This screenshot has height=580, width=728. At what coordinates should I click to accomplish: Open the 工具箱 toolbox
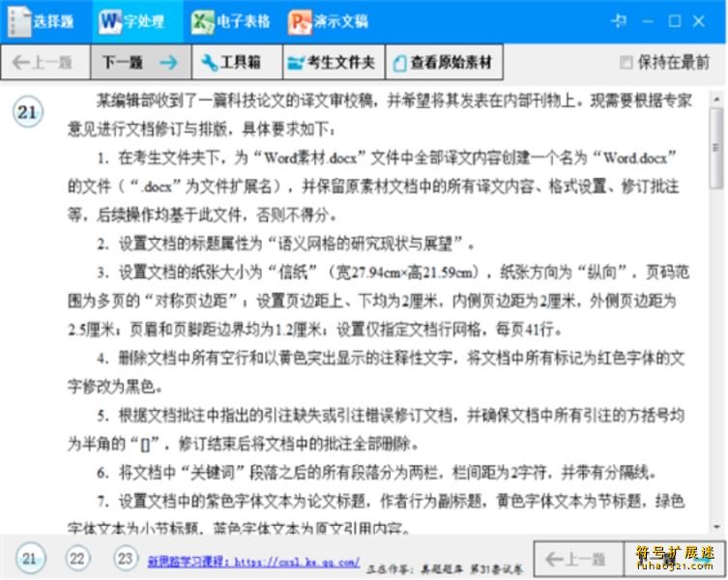[237, 62]
